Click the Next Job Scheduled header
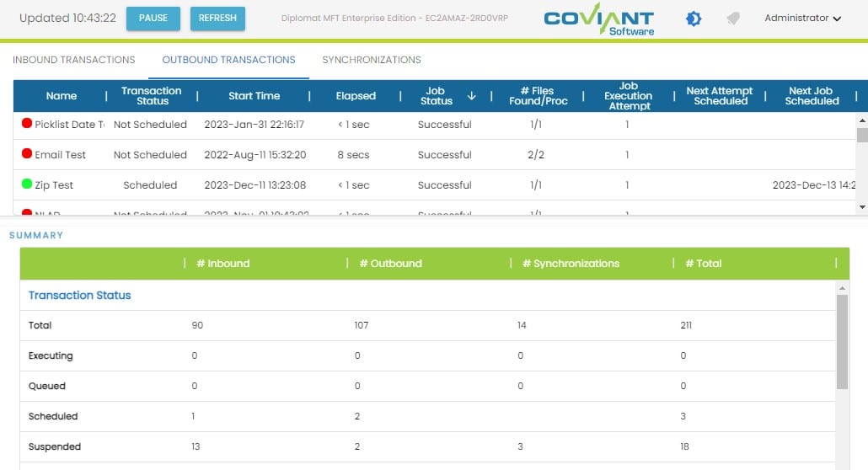Screen dimensions: 868x470 pyautogui.click(x=812, y=96)
